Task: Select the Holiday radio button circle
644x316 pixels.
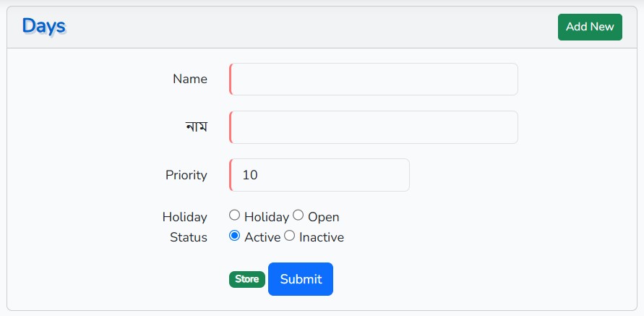Action: pyautogui.click(x=234, y=215)
